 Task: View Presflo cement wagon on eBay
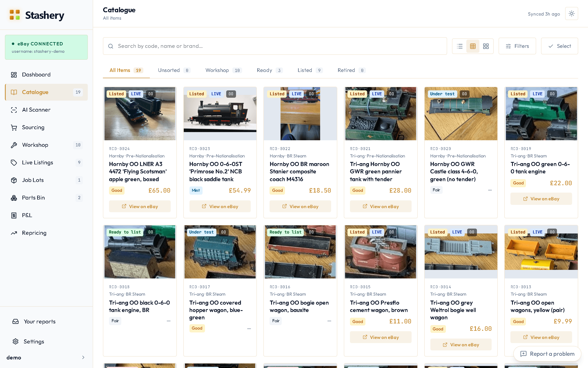coord(381,337)
